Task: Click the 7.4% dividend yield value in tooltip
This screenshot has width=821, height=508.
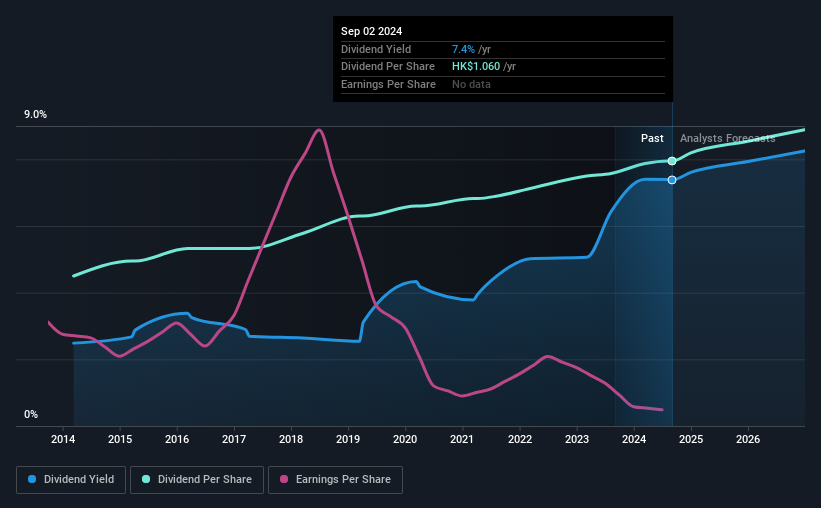Action: coord(463,49)
